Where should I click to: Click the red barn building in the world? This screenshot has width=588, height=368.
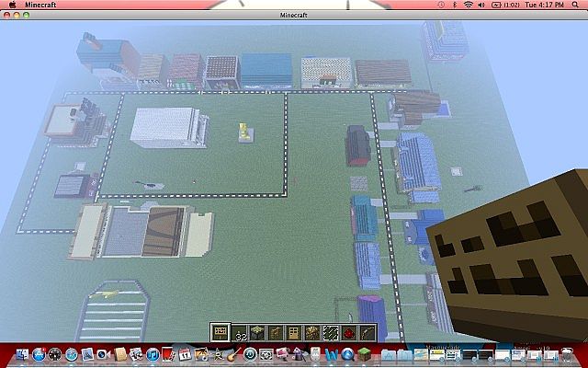click(x=357, y=144)
